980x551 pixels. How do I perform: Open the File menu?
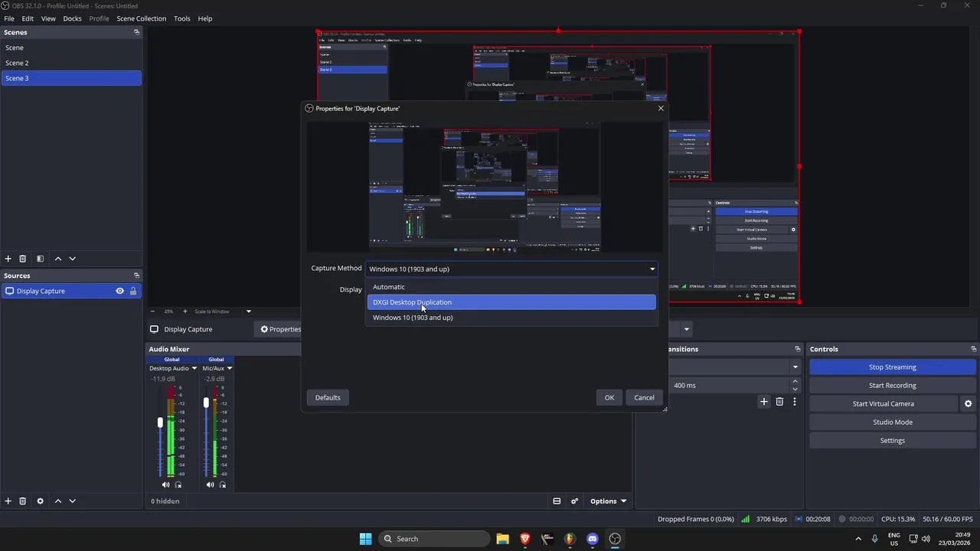click(x=9, y=18)
